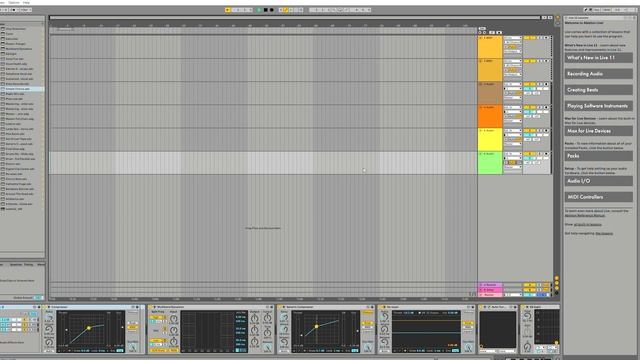Viewport: 640px width, 360px height.
Task: Click the Compressor threshold point in graph
Action: point(89,328)
